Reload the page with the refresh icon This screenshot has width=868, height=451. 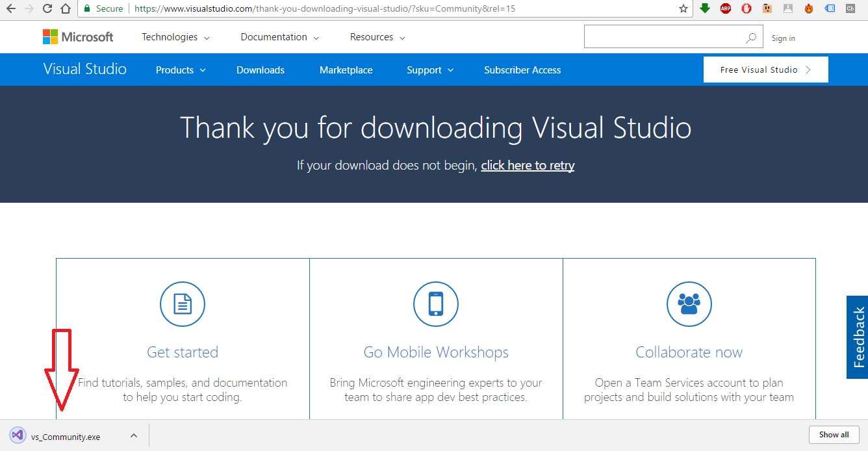[x=47, y=8]
